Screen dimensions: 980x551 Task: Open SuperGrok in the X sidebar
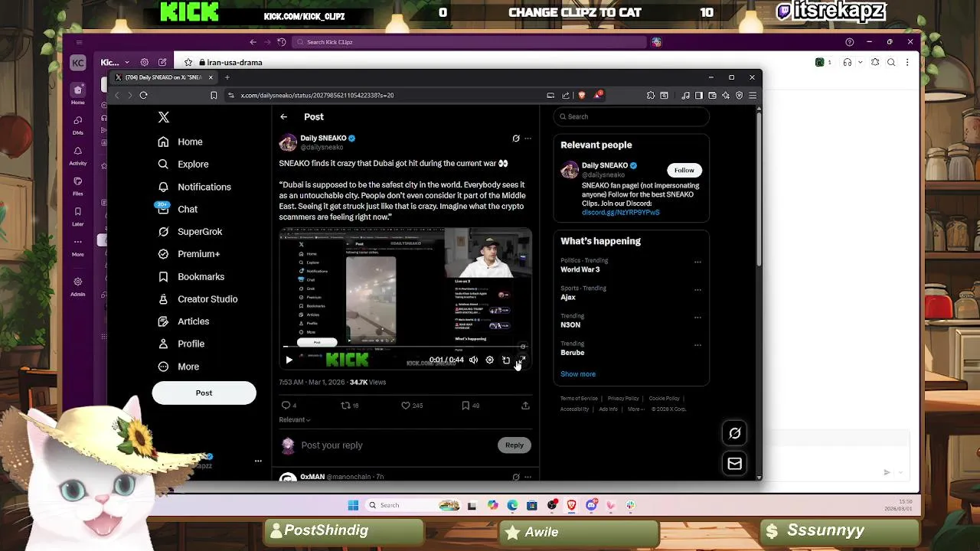point(190,231)
